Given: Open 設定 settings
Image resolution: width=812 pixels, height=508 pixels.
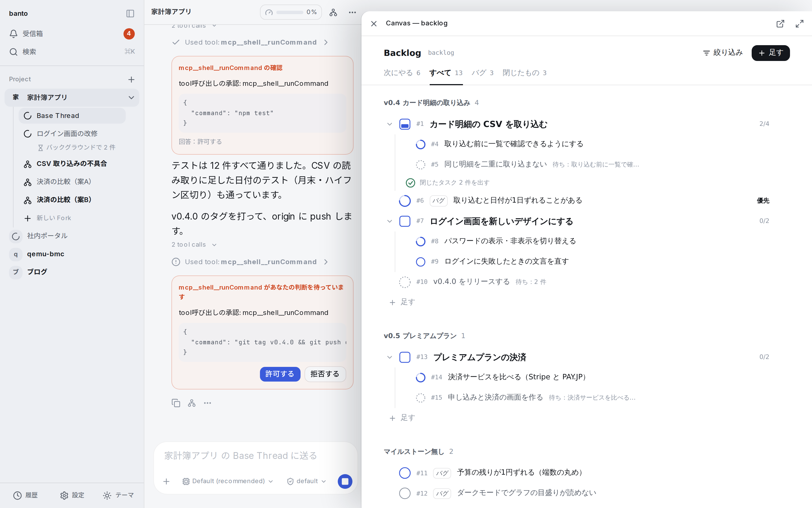Looking at the screenshot, I should 72,495.
